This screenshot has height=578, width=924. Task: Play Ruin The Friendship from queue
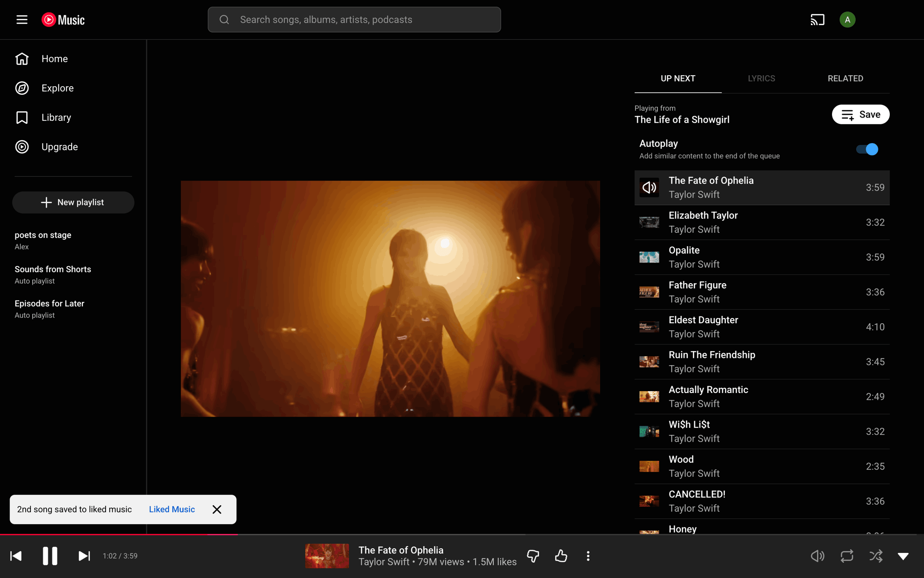(x=762, y=362)
